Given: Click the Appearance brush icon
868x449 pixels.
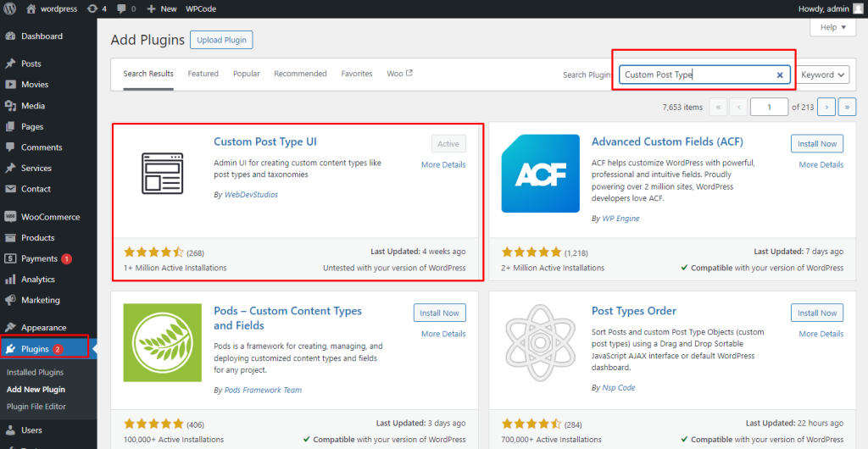Looking at the screenshot, I should (10, 327).
